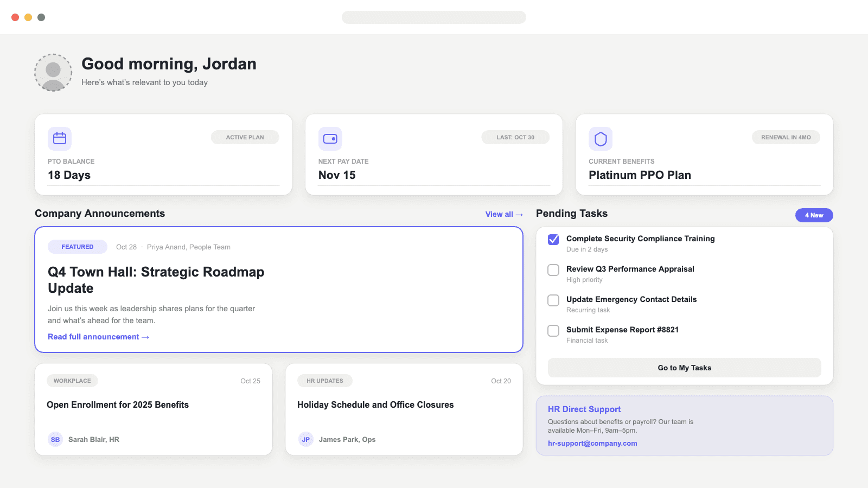
Task: Click James Park, Ops author name
Action: coord(347,439)
